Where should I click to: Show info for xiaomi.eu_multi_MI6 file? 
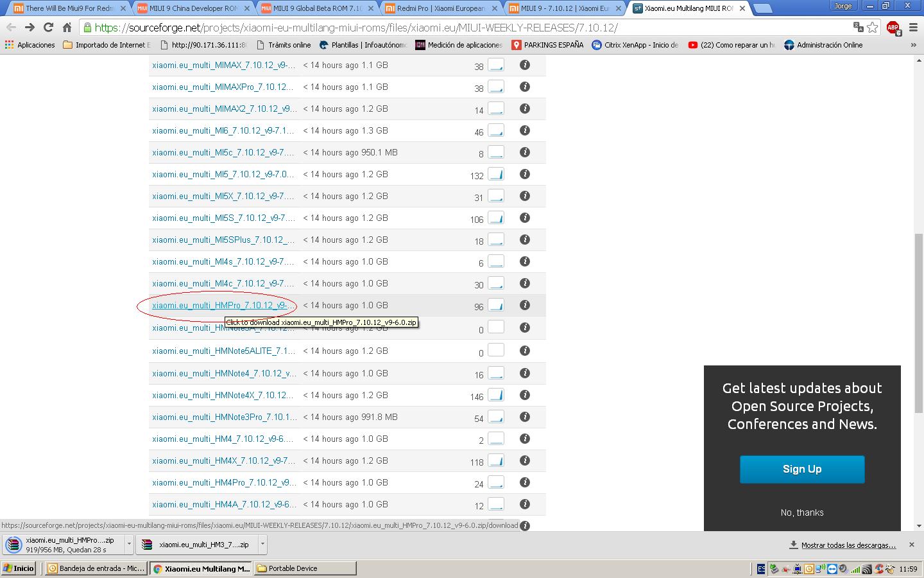tap(525, 130)
